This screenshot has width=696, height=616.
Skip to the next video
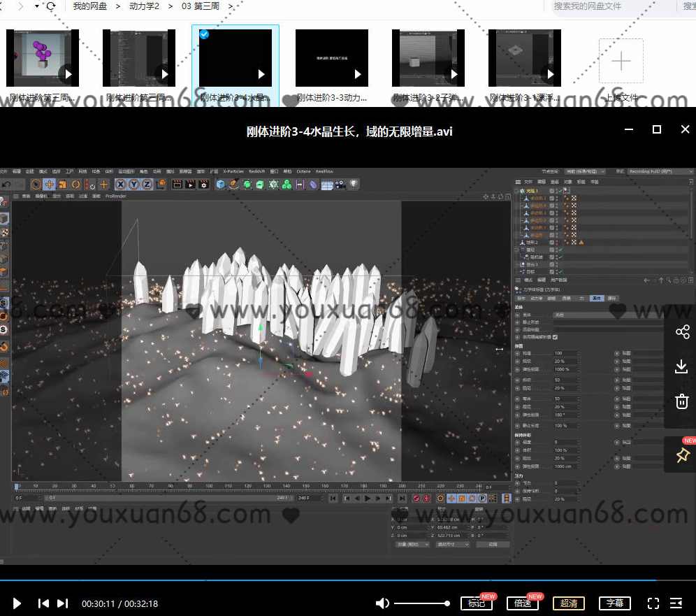coord(62,603)
